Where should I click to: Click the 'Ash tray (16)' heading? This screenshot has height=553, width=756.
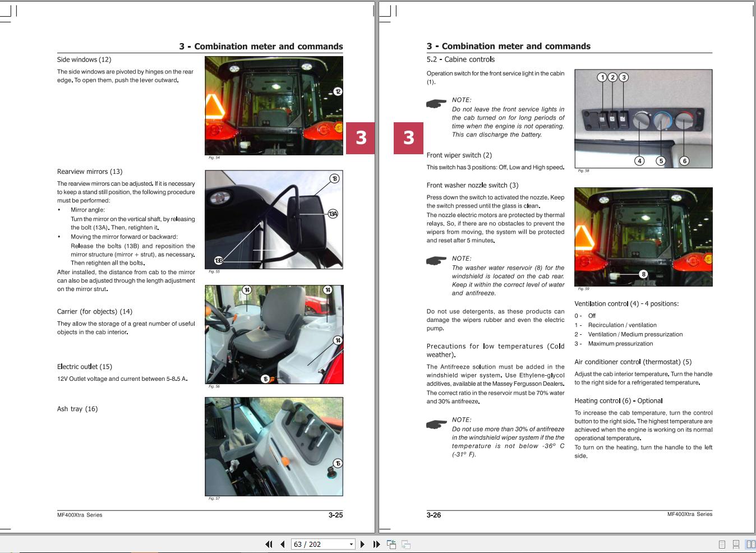(x=77, y=409)
